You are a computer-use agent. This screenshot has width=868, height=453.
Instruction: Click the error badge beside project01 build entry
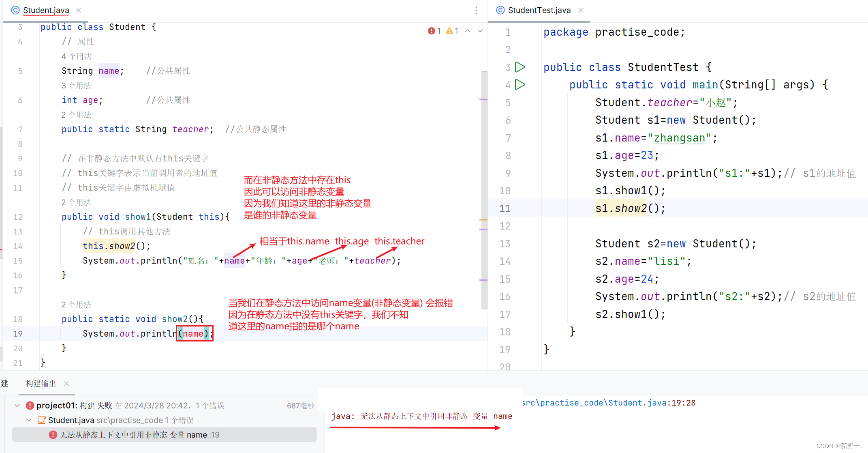(x=30, y=405)
